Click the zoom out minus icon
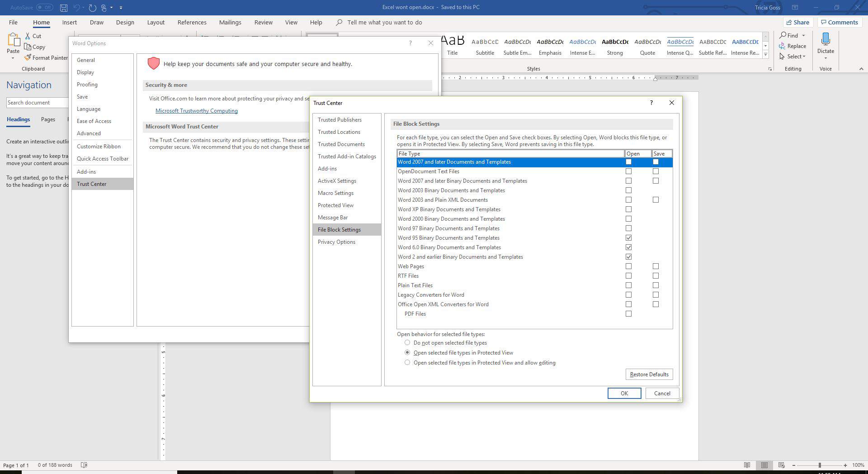This screenshot has height=474, width=868. tap(793, 465)
